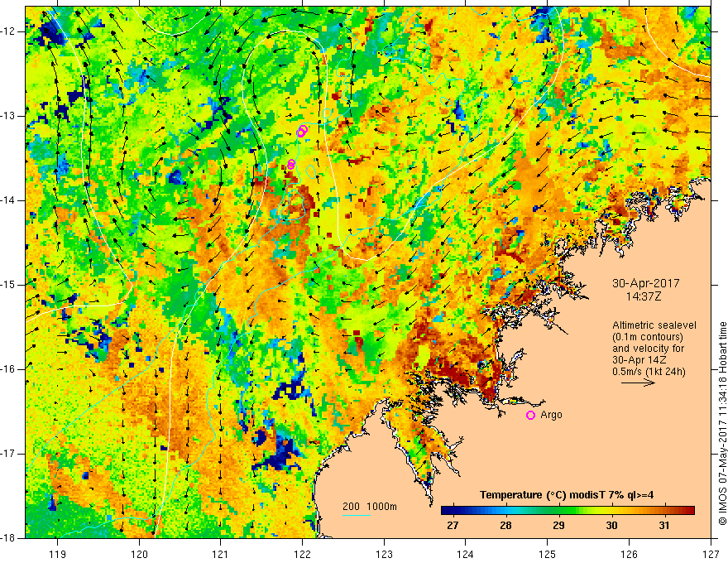Click the longitude axis label '122'
Screen dimensions: 728x563
tap(302, 554)
